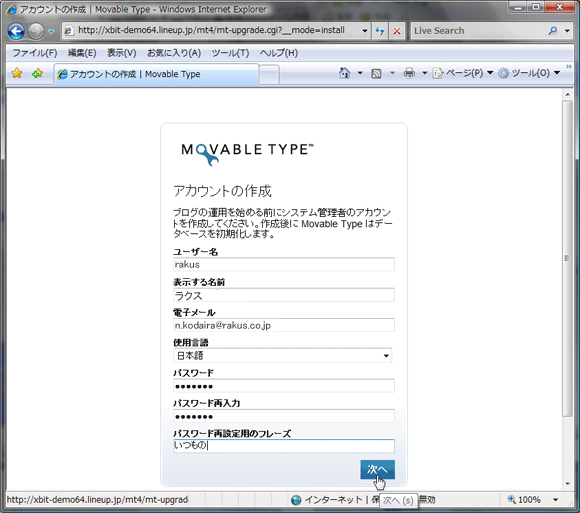Image resolution: width=580 pixels, height=513 pixels.
Task: Click the Add to Favorites icon
Action: pos(37,73)
